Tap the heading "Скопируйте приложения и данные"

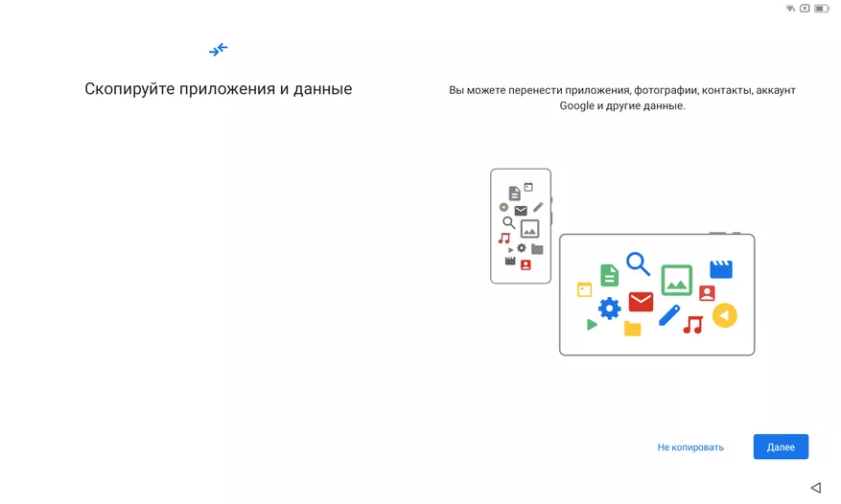click(219, 88)
